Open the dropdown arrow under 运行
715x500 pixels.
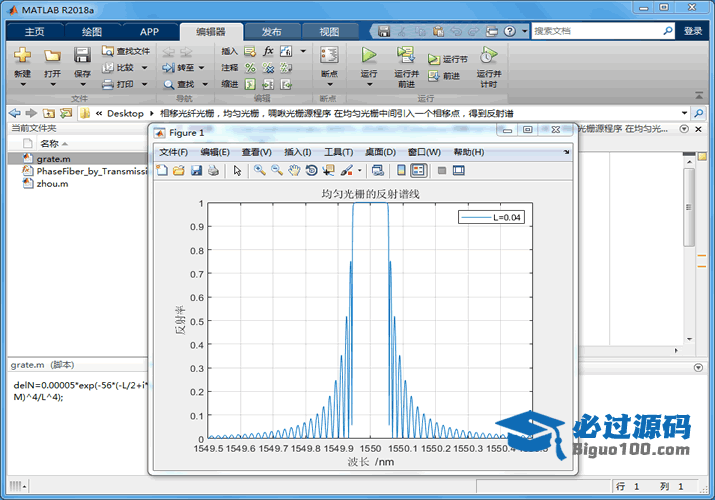(x=369, y=84)
